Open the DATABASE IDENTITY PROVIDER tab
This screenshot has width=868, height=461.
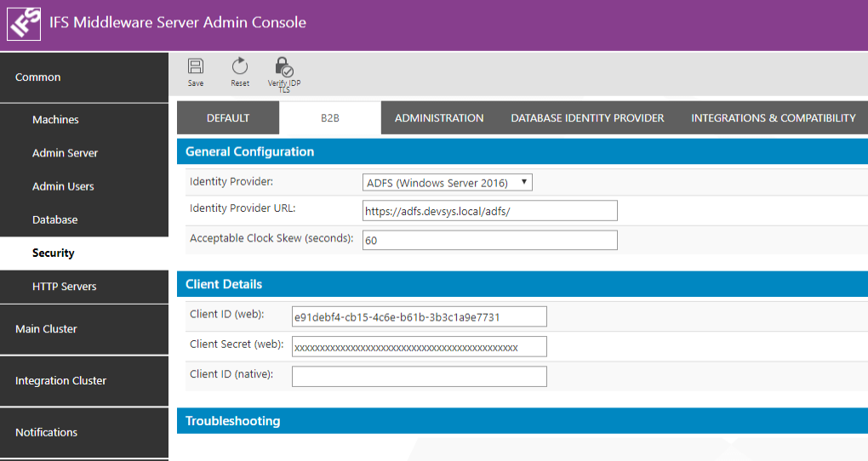tap(587, 118)
